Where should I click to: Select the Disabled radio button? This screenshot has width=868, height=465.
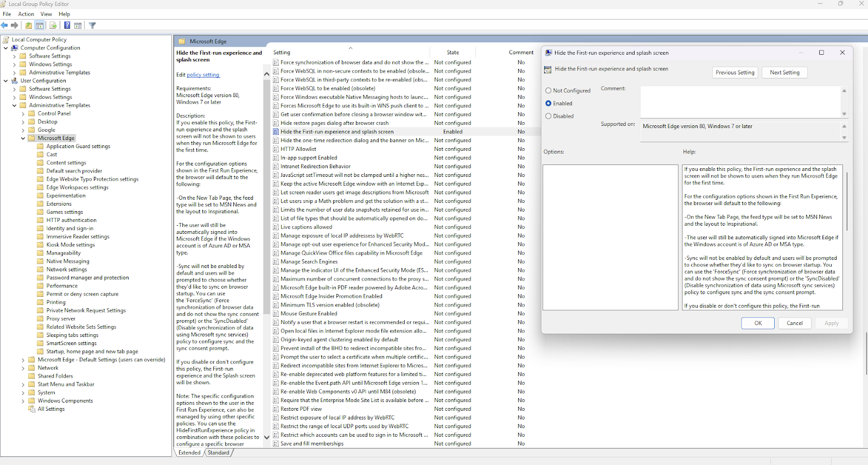coord(548,116)
